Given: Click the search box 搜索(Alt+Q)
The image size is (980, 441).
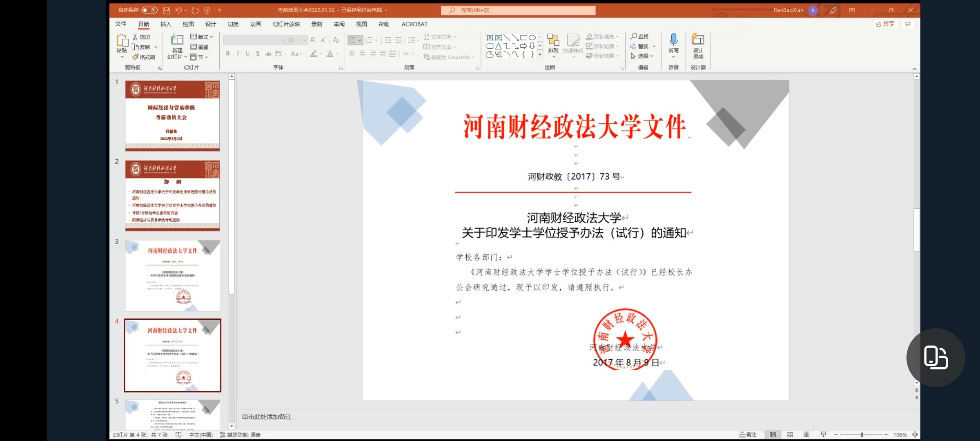Looking at the screenshot, I should click(x=518, y=10).
